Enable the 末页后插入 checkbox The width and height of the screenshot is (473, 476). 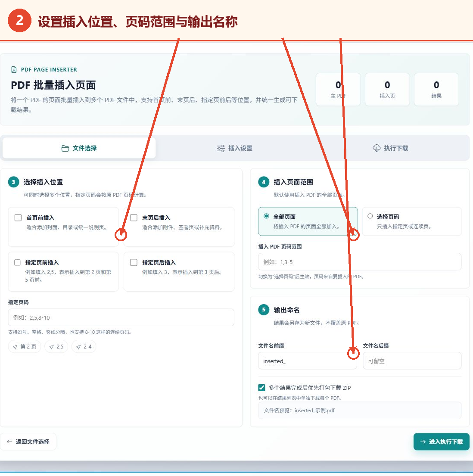pyautogui.click(x=134, y=218)
